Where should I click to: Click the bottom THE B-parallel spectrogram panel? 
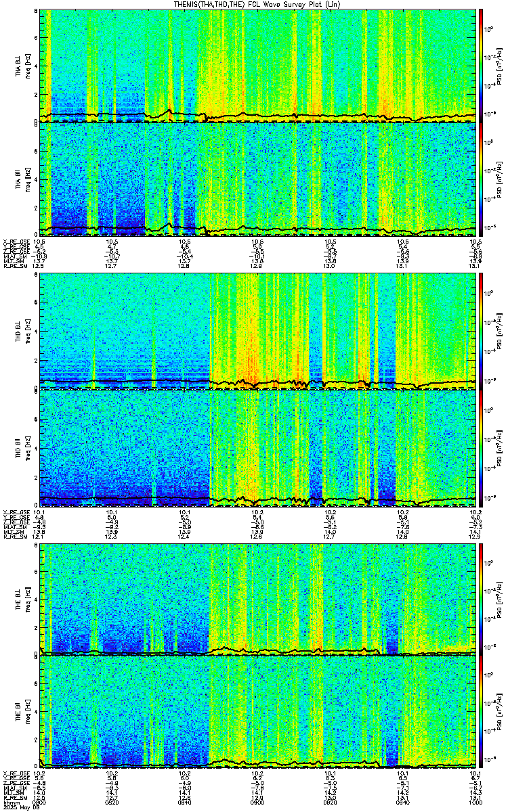(x=257, y=712)
